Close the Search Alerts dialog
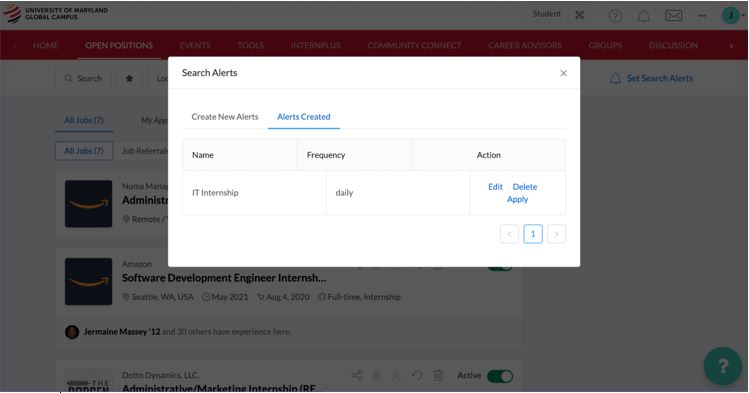Screen dimensions: 749x393 coord(564,73)
